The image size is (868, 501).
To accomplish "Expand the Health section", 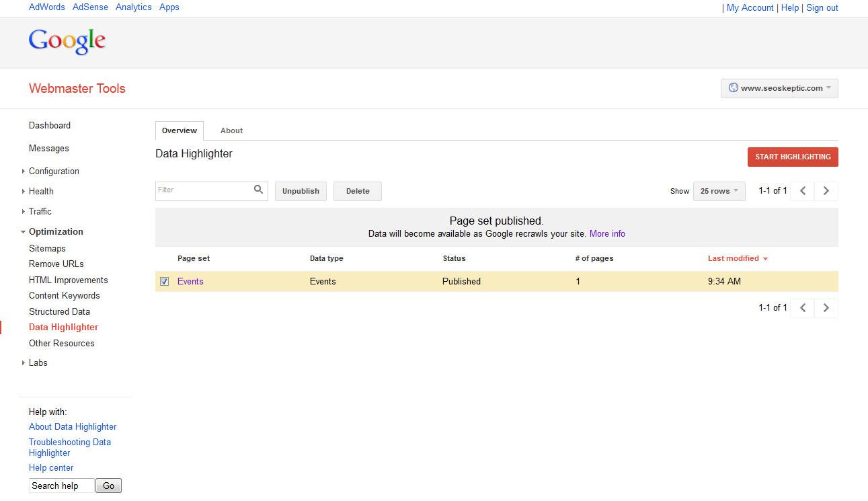I will coord(24,192).
